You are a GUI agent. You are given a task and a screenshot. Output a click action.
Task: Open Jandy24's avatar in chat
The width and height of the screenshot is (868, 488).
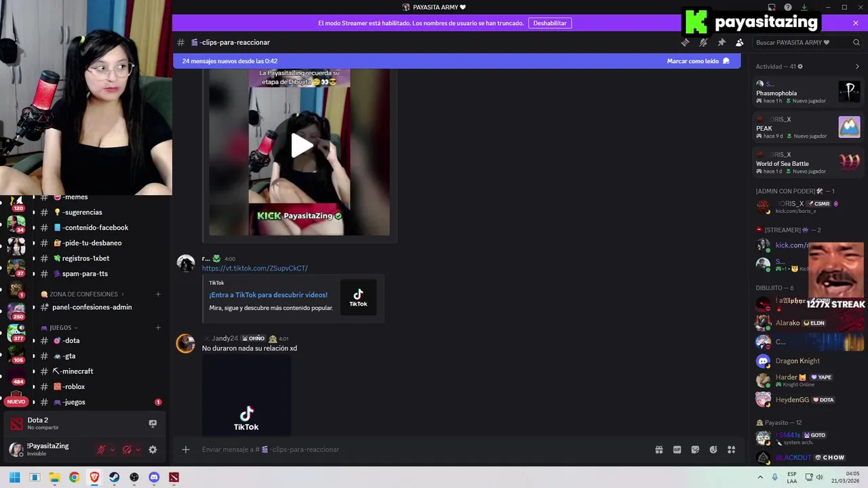click(186, 343)
